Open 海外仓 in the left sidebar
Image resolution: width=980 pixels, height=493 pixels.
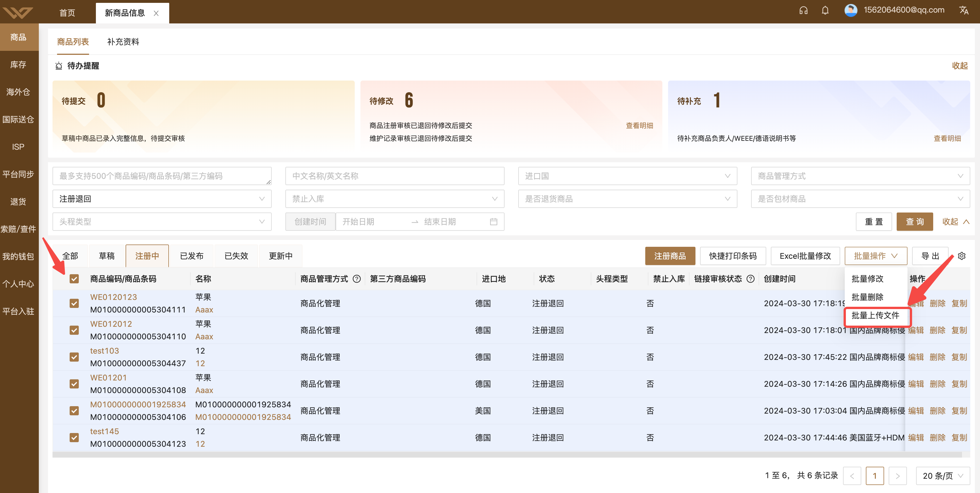(x=18, y=92)
